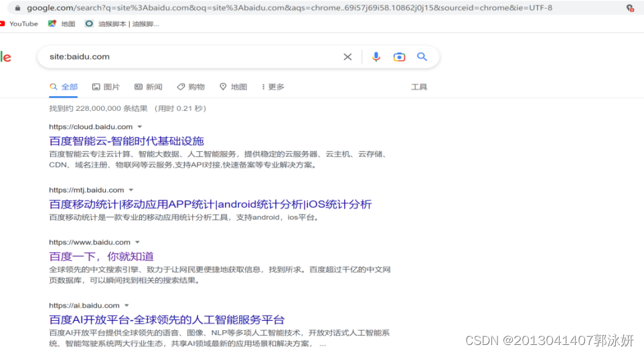Click the https://cloud.baidu.com URL text

(91, 126)
